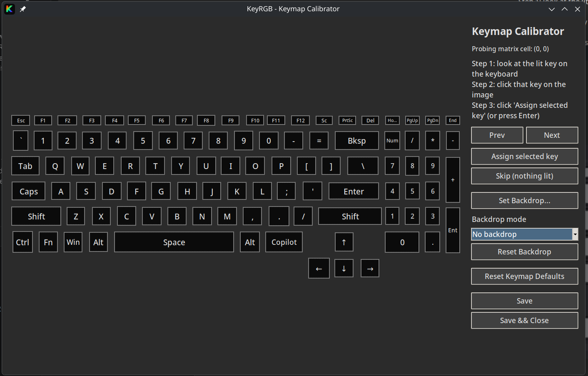The width and height of the screenshot is (588, 376).
Task: Select the Num lock key
Action: pyautogui.click(x=392, y=141)
